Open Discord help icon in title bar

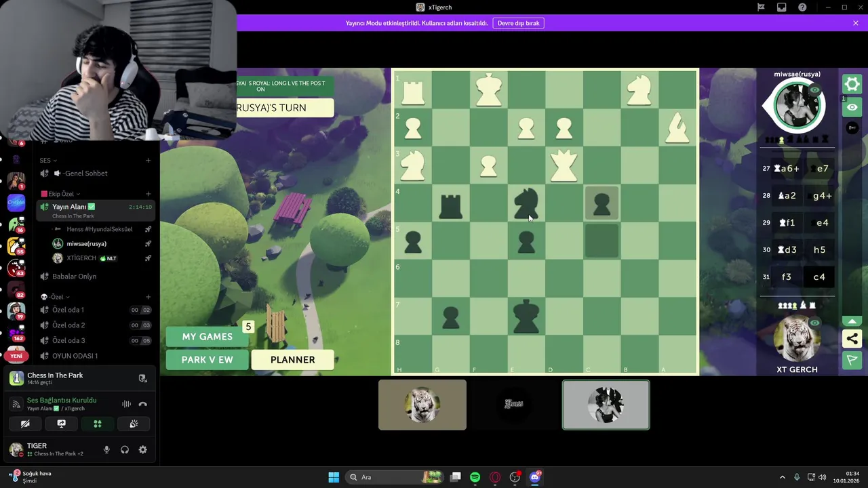click(803, 7)
